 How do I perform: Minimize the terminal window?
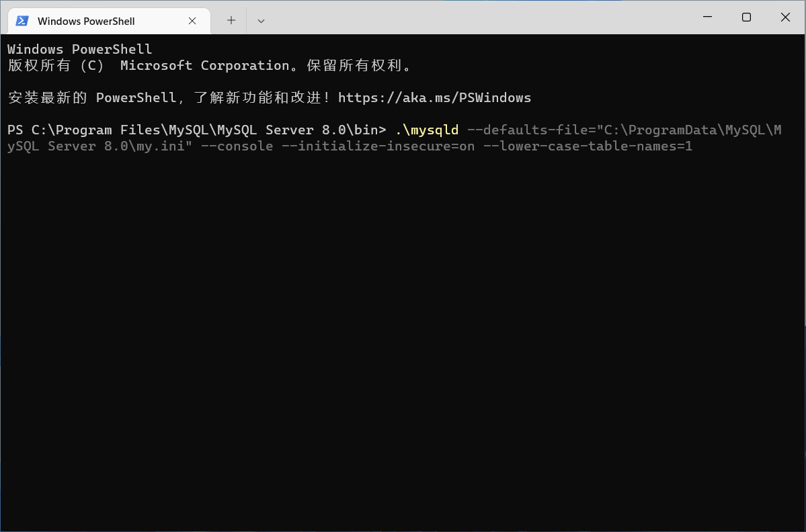(707, 17)
